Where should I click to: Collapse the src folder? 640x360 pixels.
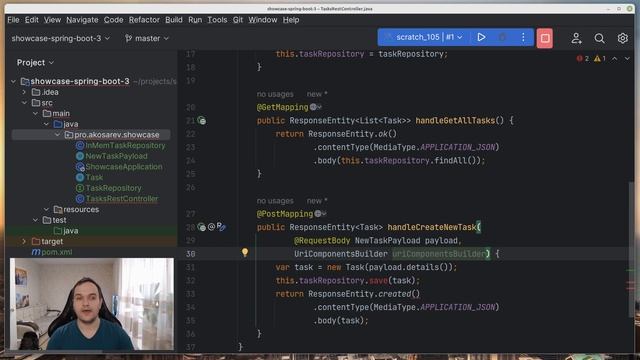tap(24, 103)
